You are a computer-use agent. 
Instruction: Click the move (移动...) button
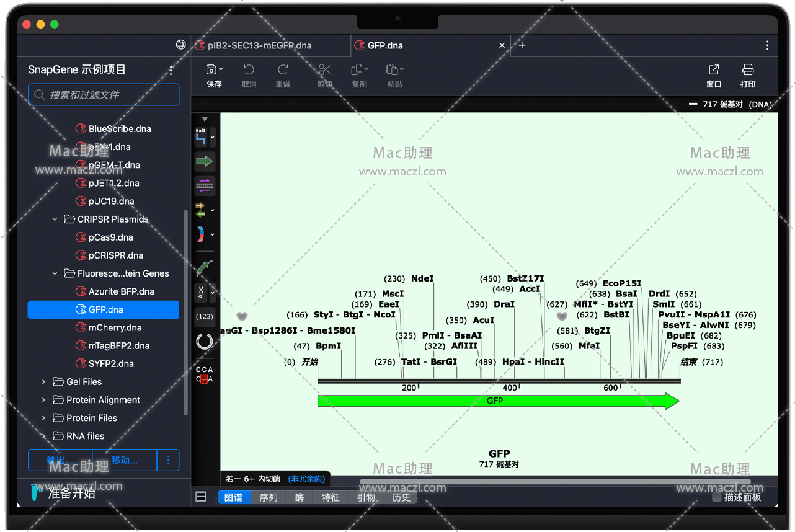(125, 460)
